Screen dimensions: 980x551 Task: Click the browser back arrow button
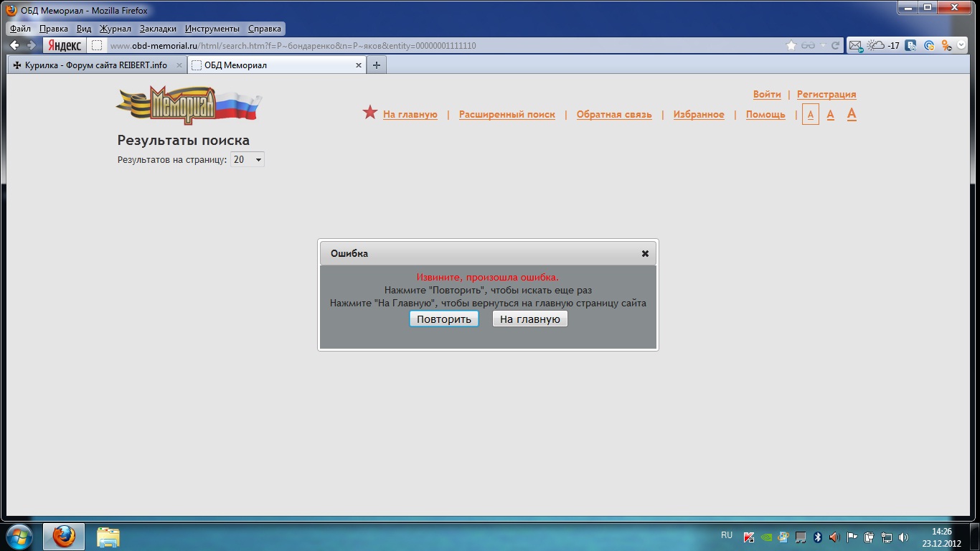click(14, 45)
